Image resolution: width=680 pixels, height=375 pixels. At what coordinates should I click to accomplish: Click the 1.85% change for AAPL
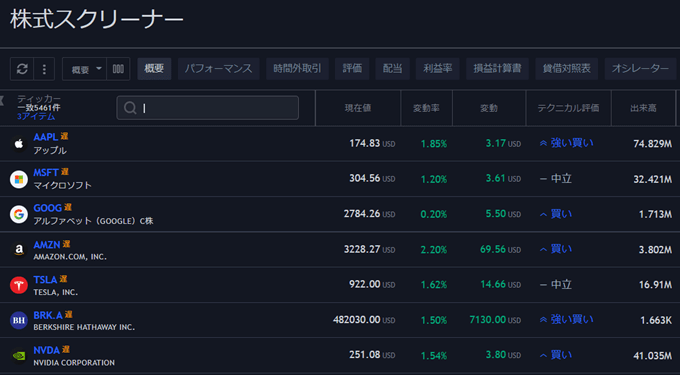(434, 144)
